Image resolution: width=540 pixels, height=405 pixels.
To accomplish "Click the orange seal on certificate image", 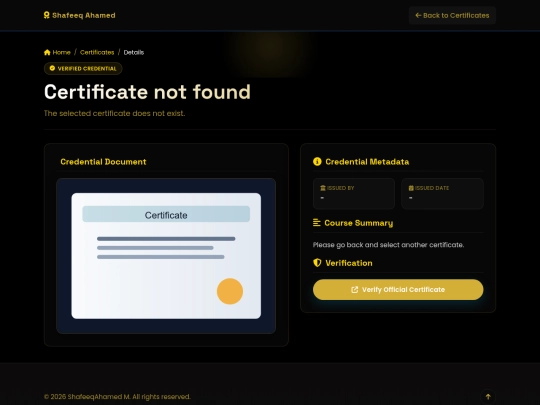I will click(x=230, y=291).
